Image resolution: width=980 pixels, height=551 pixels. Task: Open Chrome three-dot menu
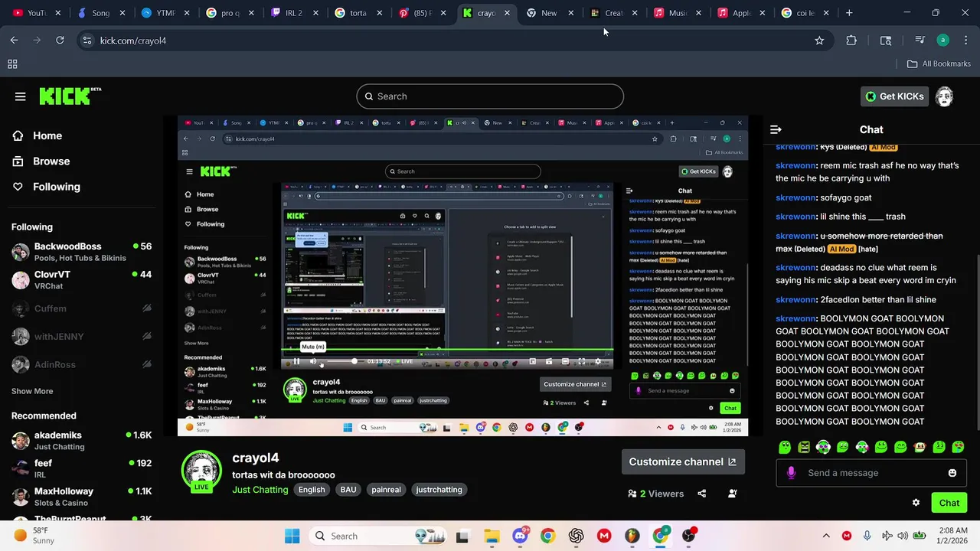pyautogui.click(x=965, y=41)
